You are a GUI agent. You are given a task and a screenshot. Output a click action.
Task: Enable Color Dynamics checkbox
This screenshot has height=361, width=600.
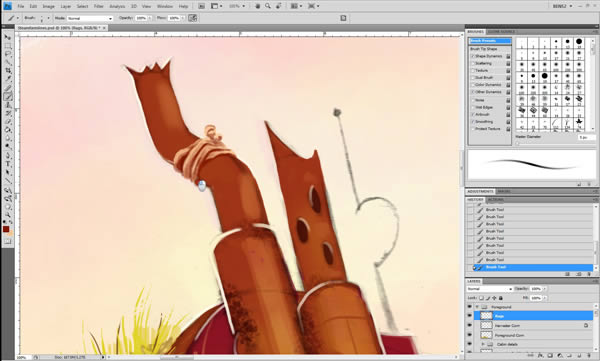(473, 85)
